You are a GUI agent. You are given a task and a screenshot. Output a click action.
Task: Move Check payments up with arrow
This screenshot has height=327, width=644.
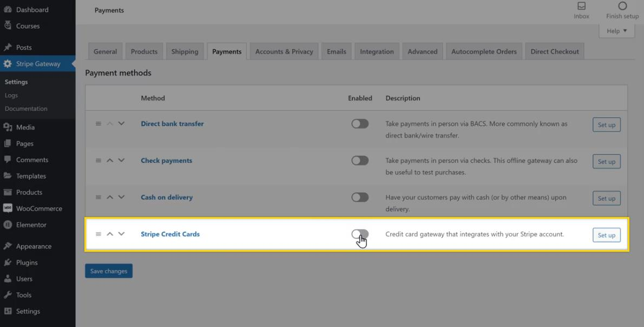pos(110,160)
